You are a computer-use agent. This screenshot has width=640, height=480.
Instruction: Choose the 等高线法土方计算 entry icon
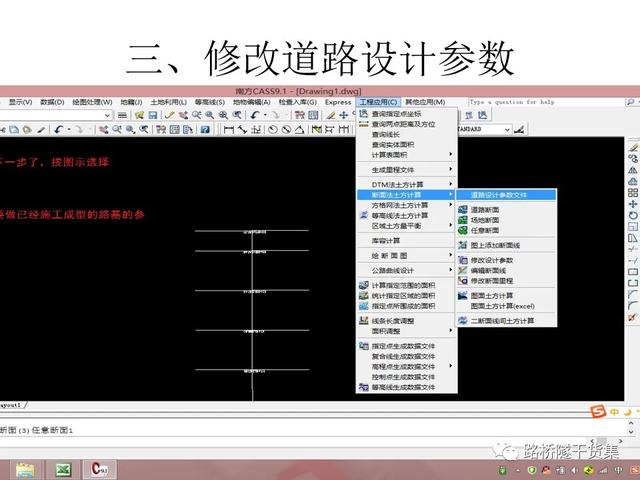pyautogui.click(x=364, y=215)
